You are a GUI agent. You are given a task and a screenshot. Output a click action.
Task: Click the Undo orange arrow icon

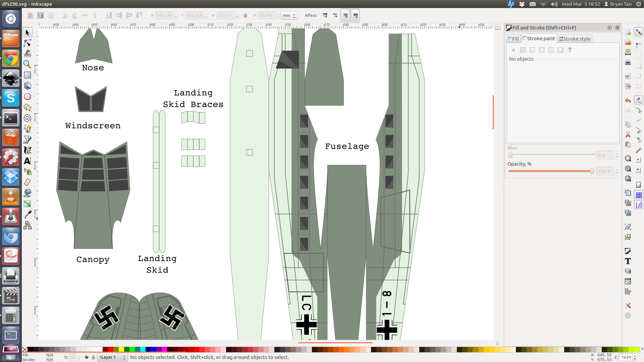628,100
